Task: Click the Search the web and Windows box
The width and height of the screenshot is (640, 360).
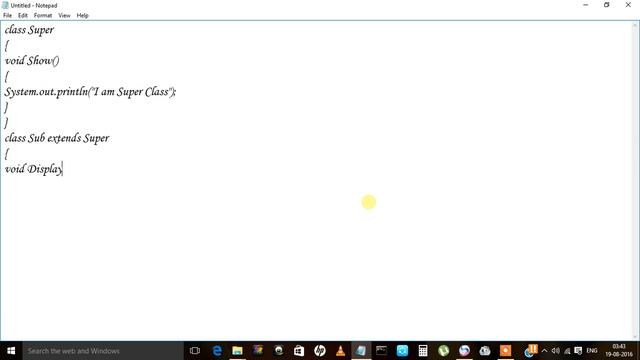Action: [x=103, y=351]
